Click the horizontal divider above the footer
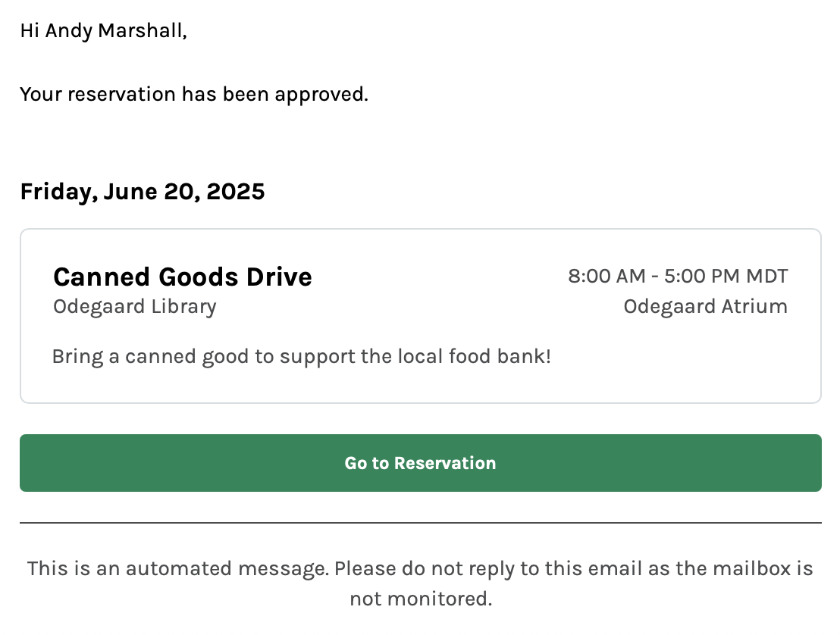 point(420,521)
